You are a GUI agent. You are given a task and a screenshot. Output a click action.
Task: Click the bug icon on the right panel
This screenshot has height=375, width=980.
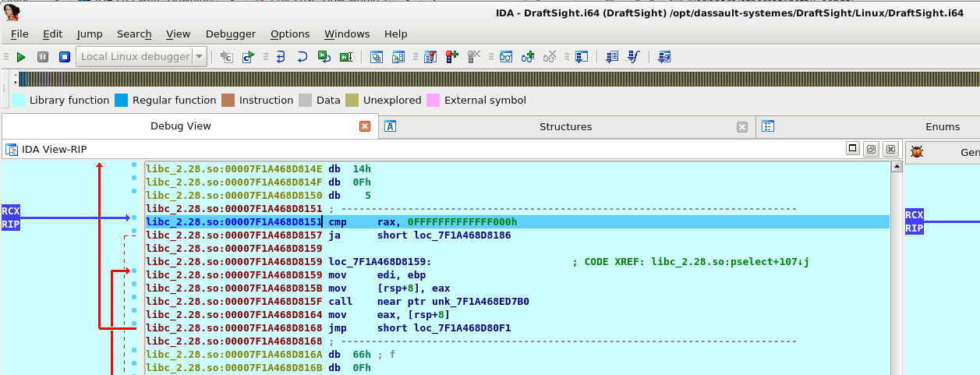[x=917, y=152]
